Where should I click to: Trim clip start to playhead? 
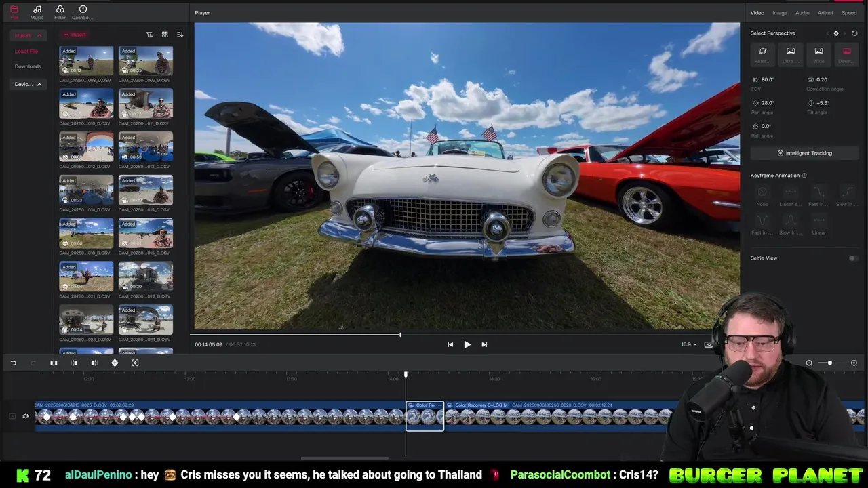[75, 363]
